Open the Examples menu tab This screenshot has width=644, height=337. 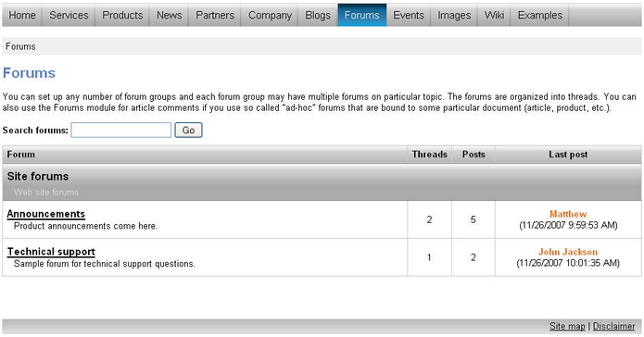[539, 15]
